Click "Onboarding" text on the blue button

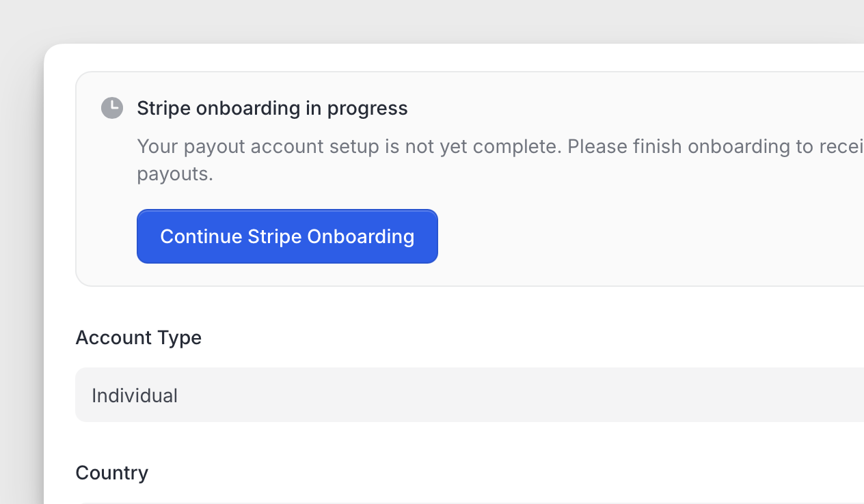pos(360,236)
